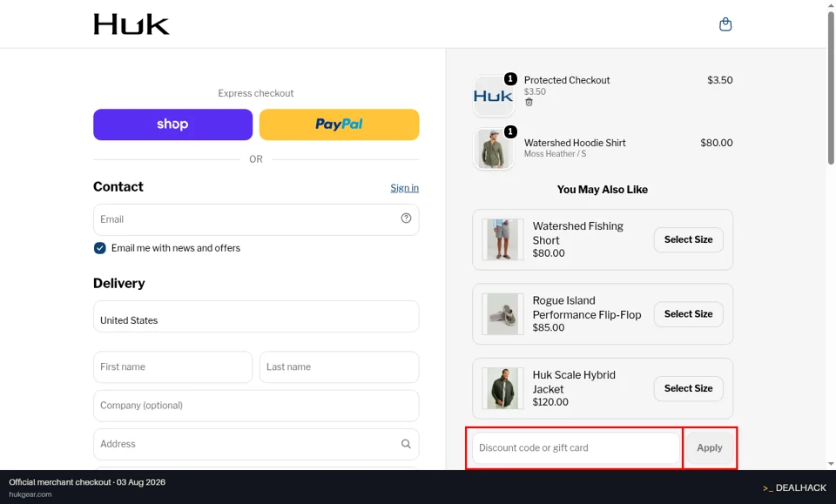View the Watershed Hoodie Shirt thumbnail

click(493, 149)
